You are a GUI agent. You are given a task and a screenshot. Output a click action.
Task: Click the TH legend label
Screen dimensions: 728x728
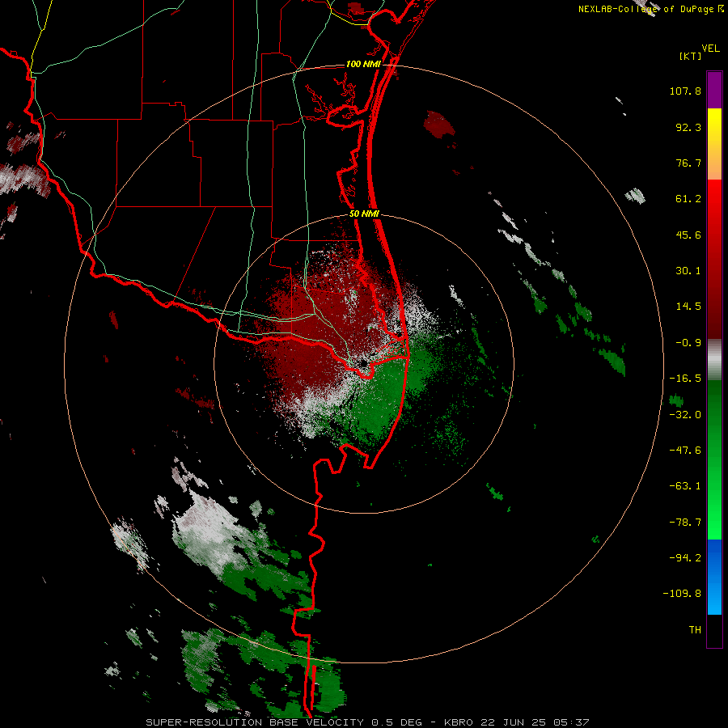(x=695, y=630)
